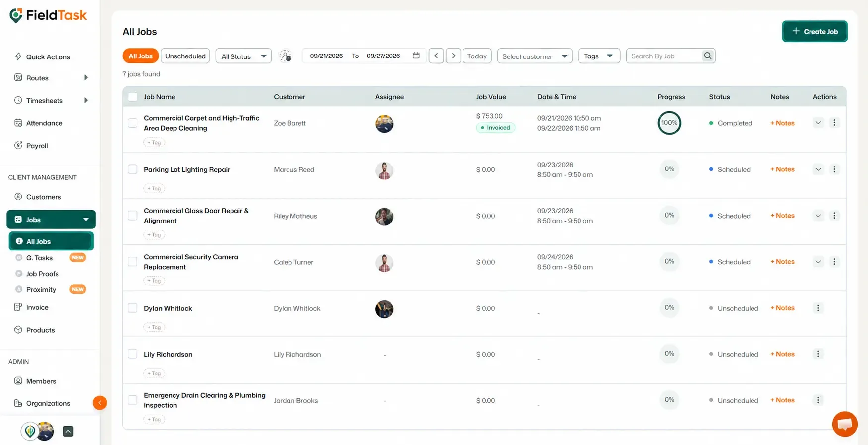The width and height of the screenshot is (868, 445).
Task: Click the user profile avatar
Action: (x=45, y=431)
